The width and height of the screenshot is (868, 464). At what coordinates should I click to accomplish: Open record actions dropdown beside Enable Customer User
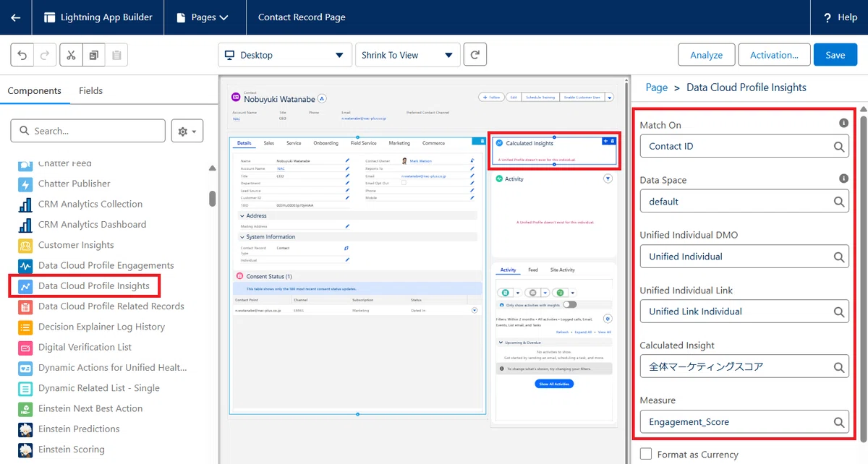[610, 97]
